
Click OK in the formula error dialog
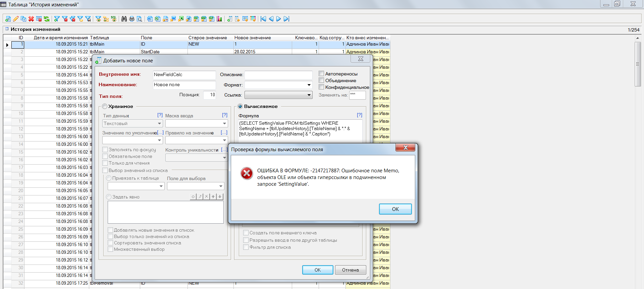(x=395, y=209)
